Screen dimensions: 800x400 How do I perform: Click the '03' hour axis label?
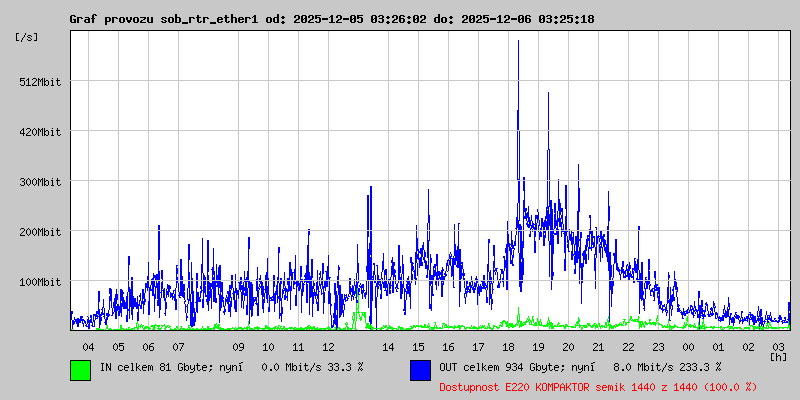click(779, 347)
